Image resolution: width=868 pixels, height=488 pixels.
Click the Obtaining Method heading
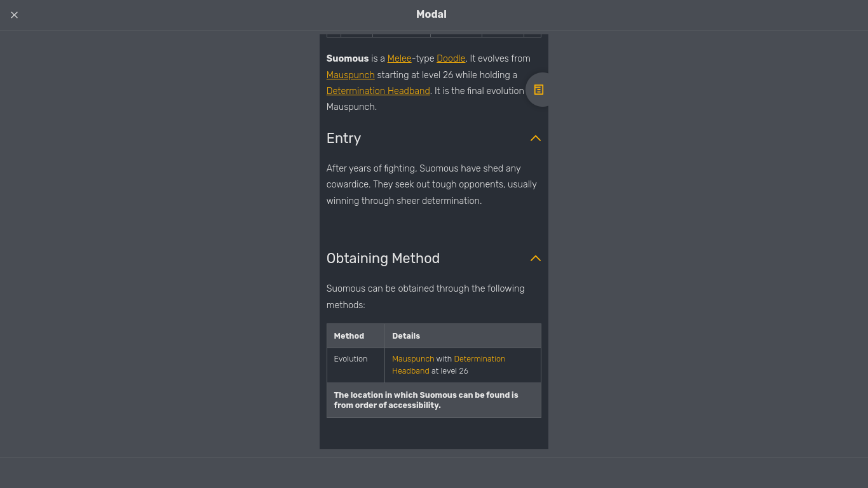click(383, 258)
